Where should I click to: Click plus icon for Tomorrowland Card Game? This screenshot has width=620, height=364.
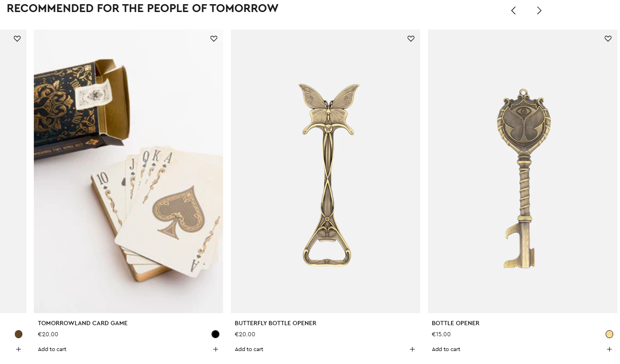(x=216, y=349)
